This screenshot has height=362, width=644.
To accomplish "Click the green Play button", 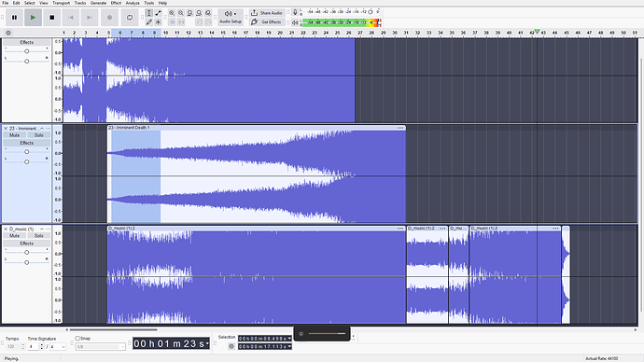I will tap(33, 17).
